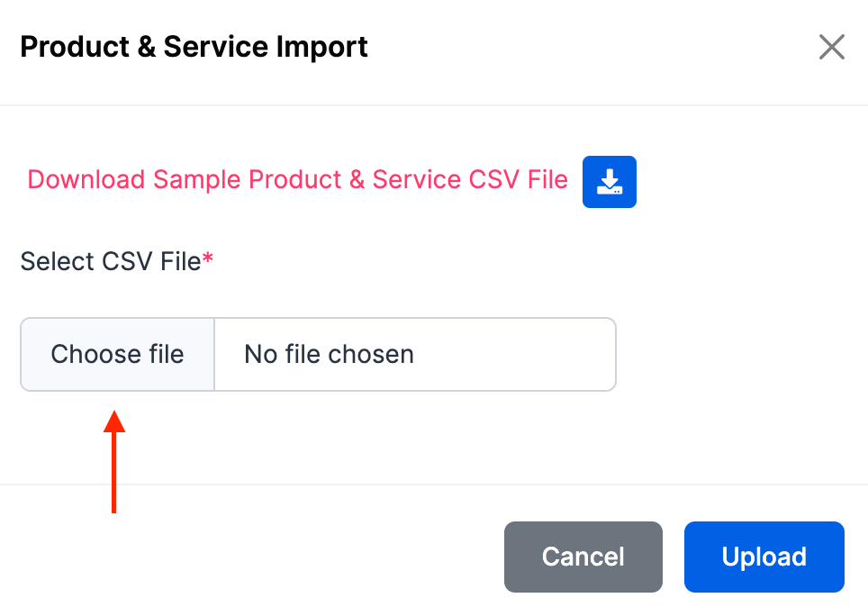
Task: Cancel the CSV import
Action: click(x=583, y=557)
